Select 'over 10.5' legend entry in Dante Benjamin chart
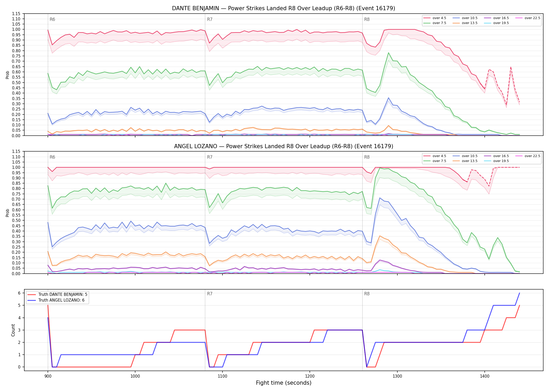The width and height of the screenshot is (549, 392). [x=465, y=18]
